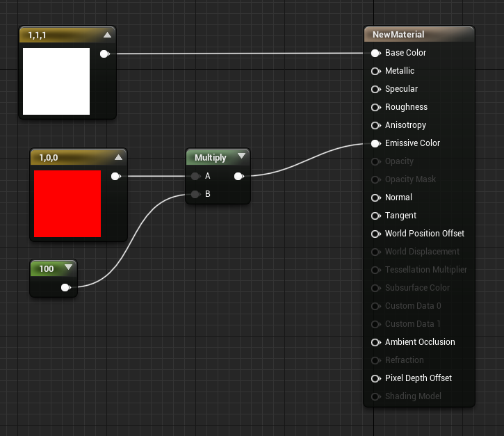Expand the 100 constant node preview arrow
The height and width of the screenshot is (436, 504).
(68, 267)
